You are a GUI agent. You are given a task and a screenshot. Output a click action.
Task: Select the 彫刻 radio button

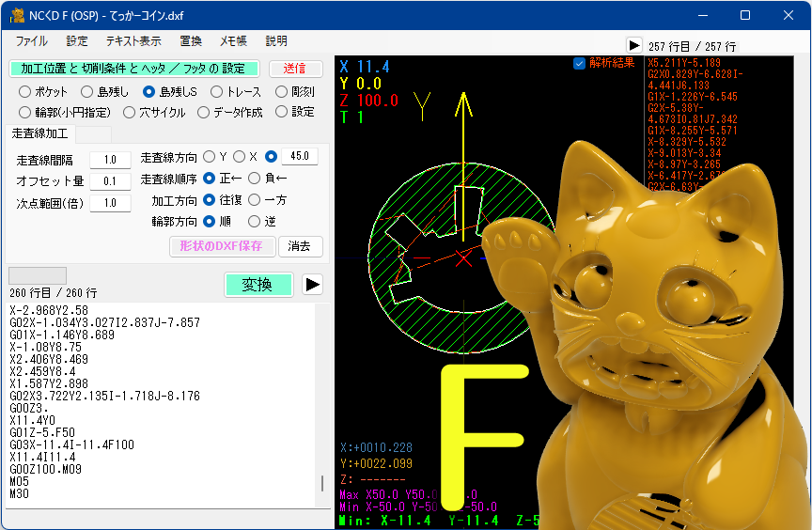coord(281,91)
